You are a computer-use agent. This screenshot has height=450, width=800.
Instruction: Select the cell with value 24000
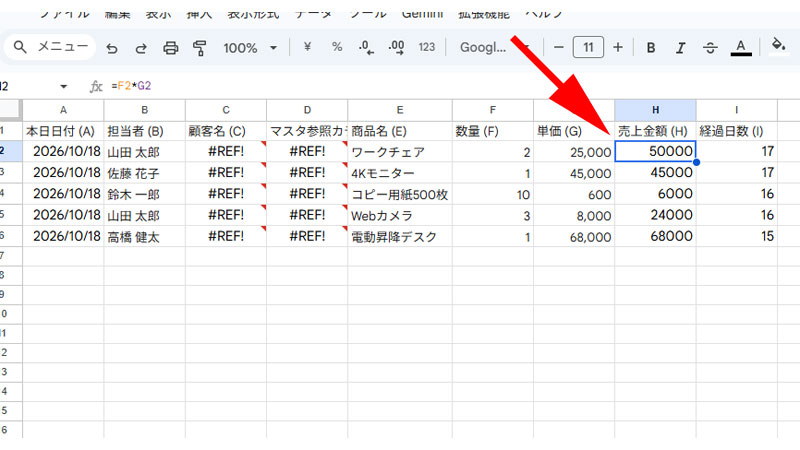(x=656, y=215)
